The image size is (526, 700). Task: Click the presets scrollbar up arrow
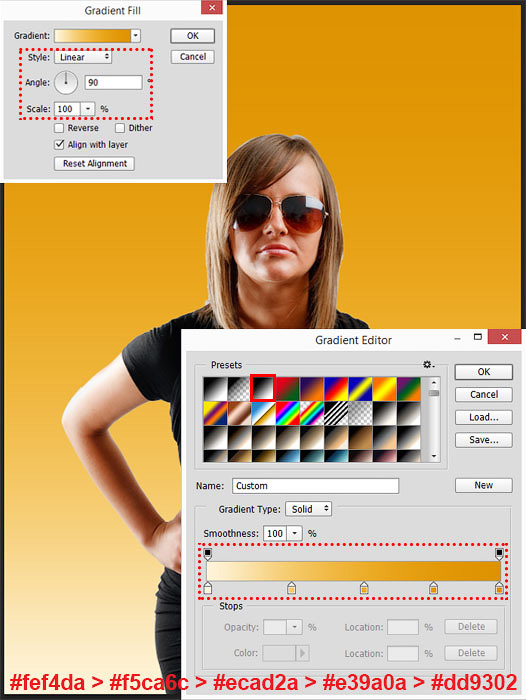pos(434,383)
